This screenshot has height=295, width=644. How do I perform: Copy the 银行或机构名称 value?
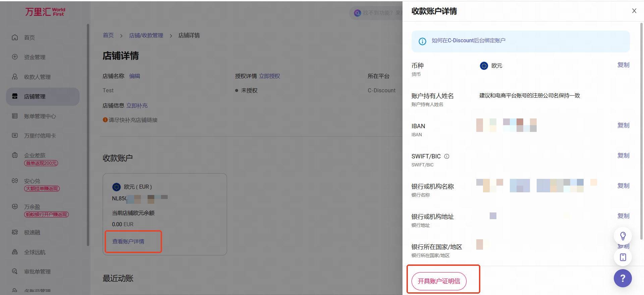pos(624,186)
